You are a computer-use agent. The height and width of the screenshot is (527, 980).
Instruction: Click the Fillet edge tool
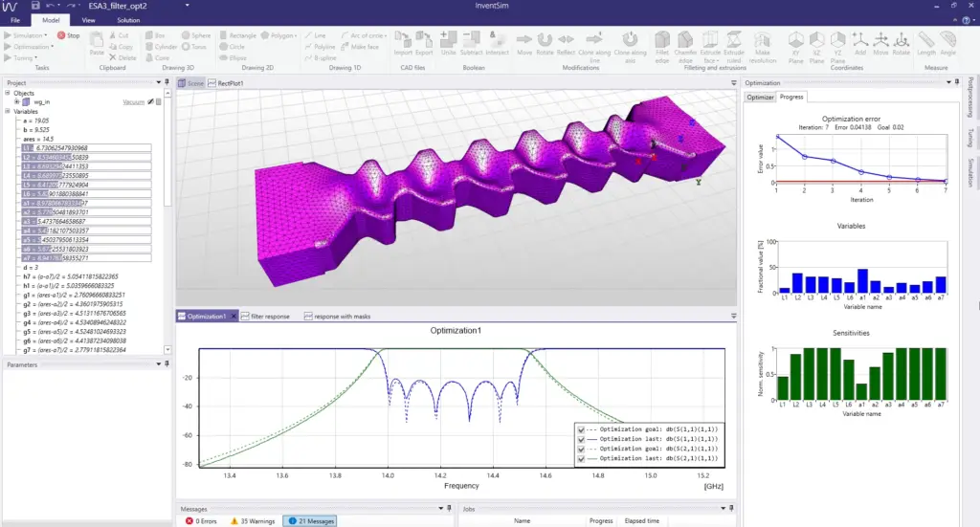[661, 43]
